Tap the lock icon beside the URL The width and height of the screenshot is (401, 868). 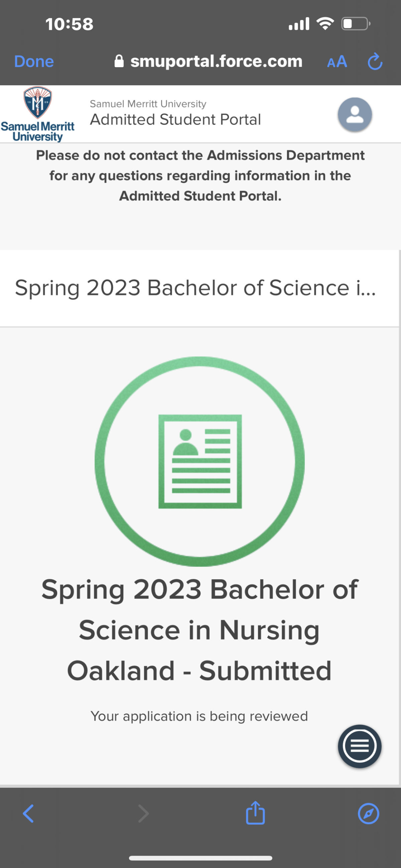pyautogui.click(x=119, y=61)
